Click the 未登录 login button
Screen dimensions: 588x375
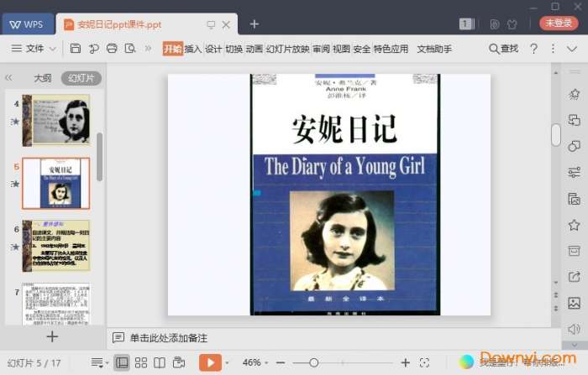point(559,23)
